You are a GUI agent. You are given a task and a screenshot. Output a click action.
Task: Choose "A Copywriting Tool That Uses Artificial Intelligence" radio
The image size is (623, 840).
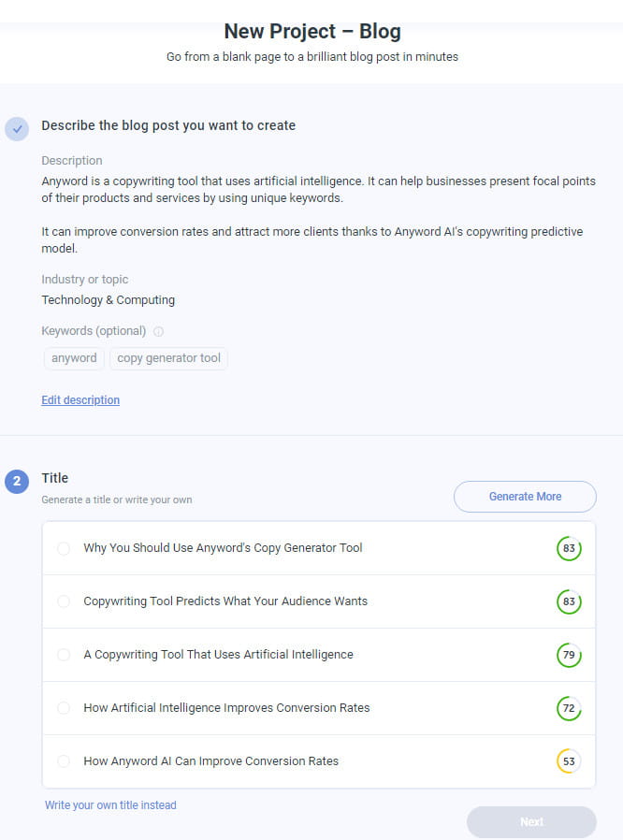pyautogui.click(x=64, y=655)
